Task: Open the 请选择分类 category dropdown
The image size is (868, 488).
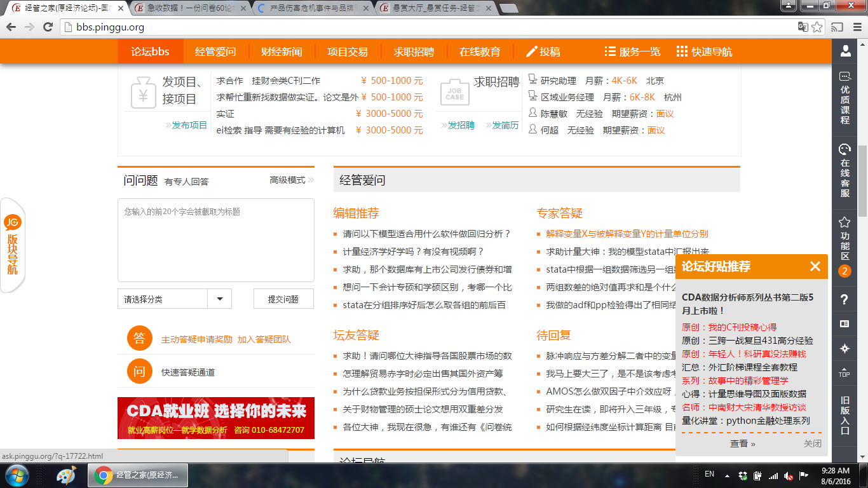Action: [x=175, y=299]
